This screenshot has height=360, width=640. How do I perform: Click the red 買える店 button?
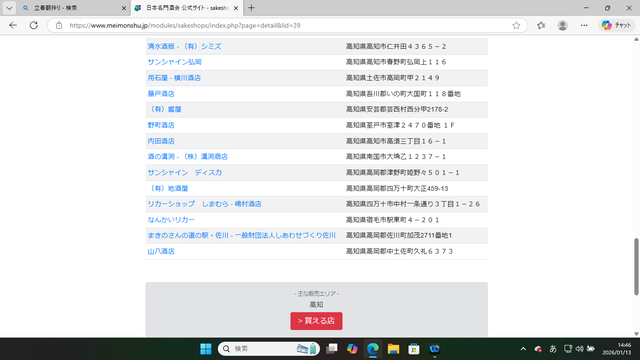[316, 321]
